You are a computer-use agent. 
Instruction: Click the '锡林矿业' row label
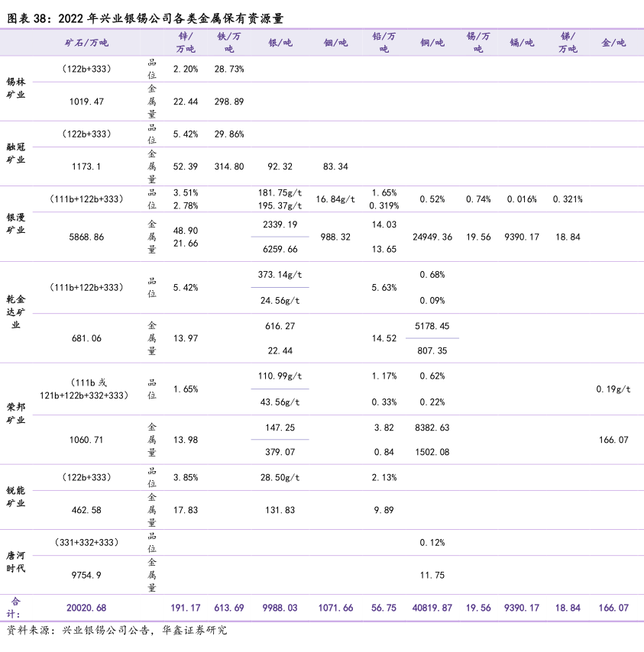tap(16, 88)
